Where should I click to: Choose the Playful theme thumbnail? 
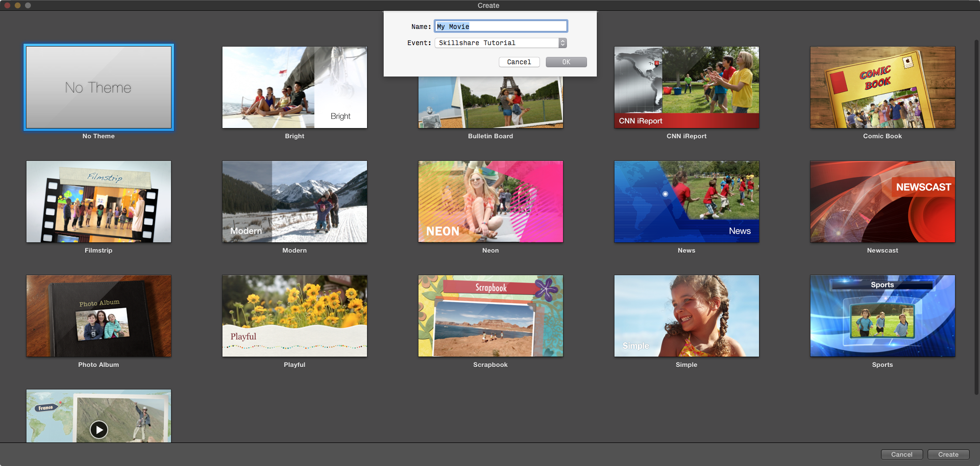point(294,316)
